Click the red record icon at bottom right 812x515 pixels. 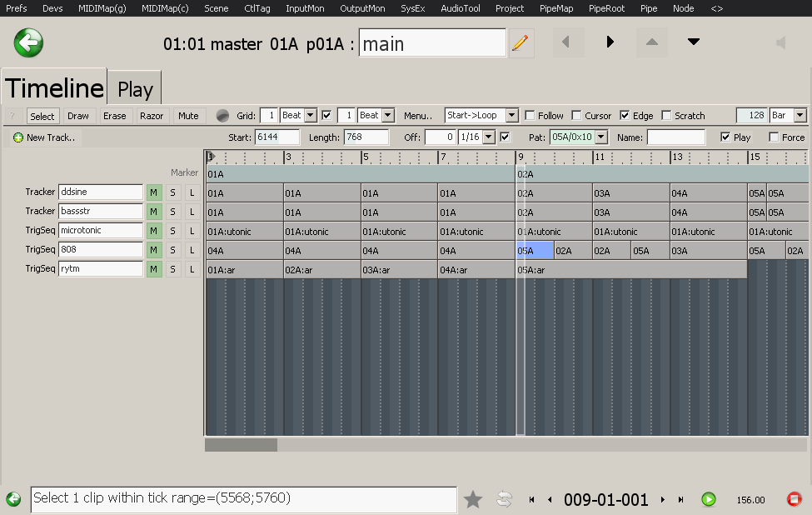click(x=795, y=499)
